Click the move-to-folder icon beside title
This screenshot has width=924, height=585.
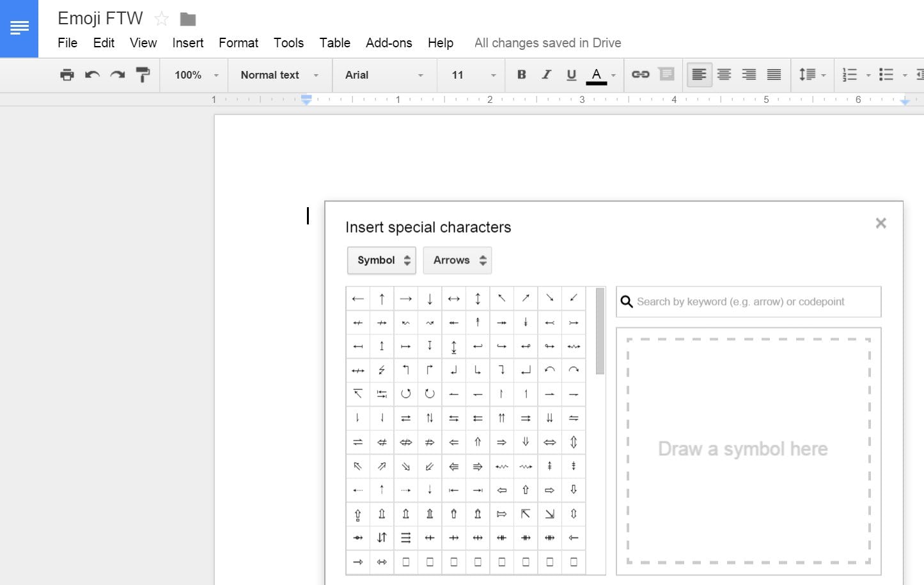[x=187, y=19]
